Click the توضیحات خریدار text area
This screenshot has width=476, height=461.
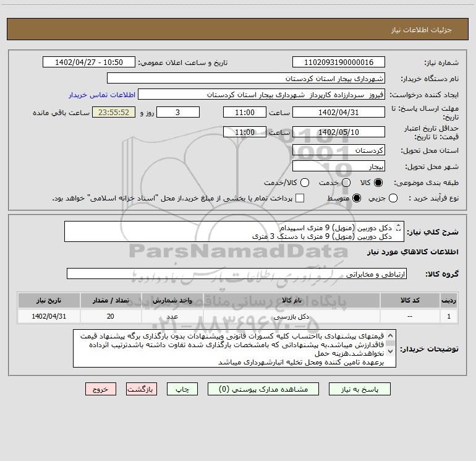click(234, 348)
